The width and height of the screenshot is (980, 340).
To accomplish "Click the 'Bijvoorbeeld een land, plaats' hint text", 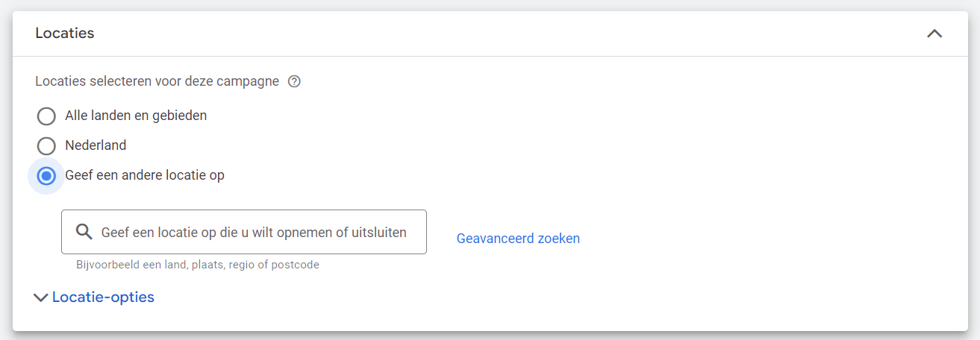I will point(198,265).
